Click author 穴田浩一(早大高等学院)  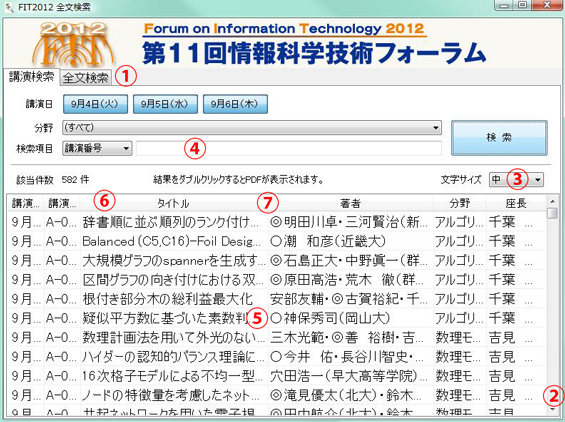click(x=348, y=376)
